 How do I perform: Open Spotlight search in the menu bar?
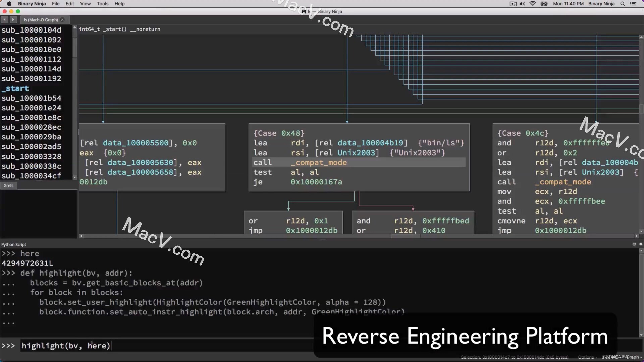click(622, 4)
